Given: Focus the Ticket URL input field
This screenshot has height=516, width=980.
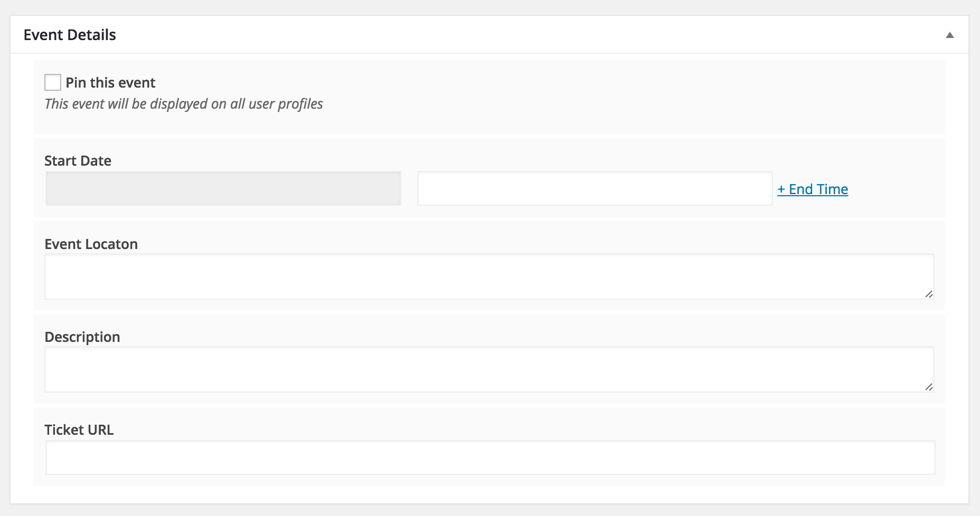Looking at the screenshot, I should [x=490, y=457].
